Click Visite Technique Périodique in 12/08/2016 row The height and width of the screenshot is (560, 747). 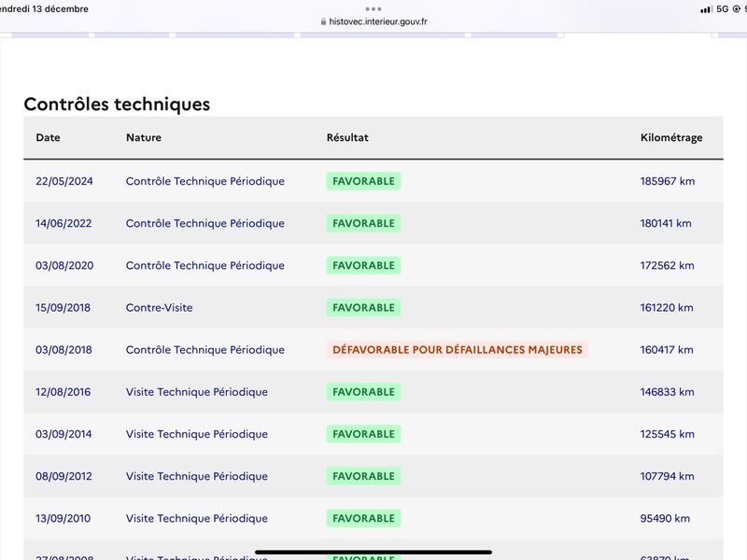tap(197, 392)
